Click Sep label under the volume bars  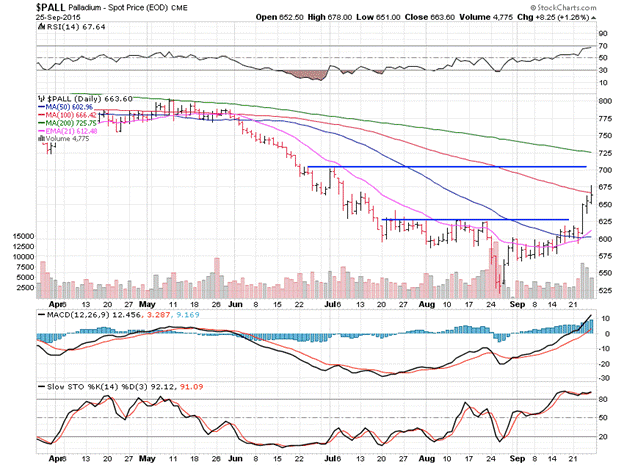pos(517,305)
